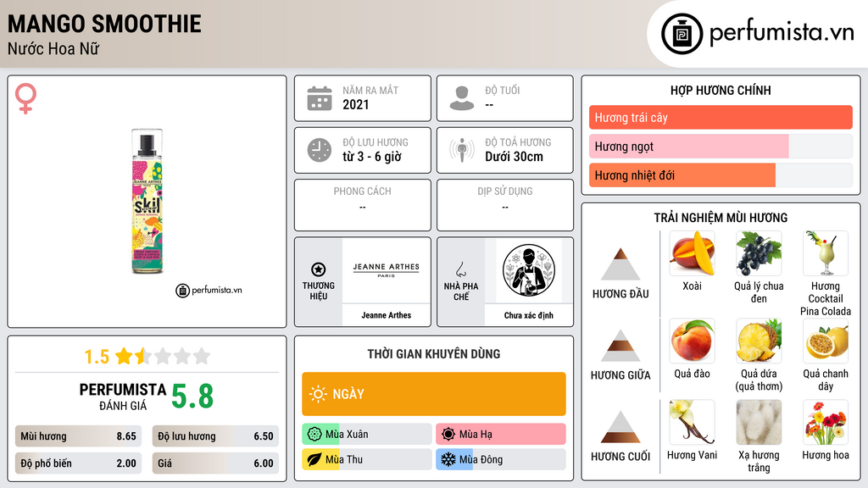Viewport: 868px width, 488px height.
Task: Click the Thời gian khuyên dùng heading
Action: pyautogui.click(x=433, y=354)
